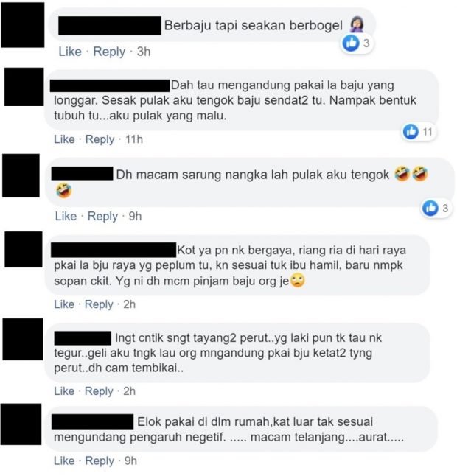Click the like icon on 'sarung nangka' comment
Screen dimensions: 457x476
click(x=430, y=208)
